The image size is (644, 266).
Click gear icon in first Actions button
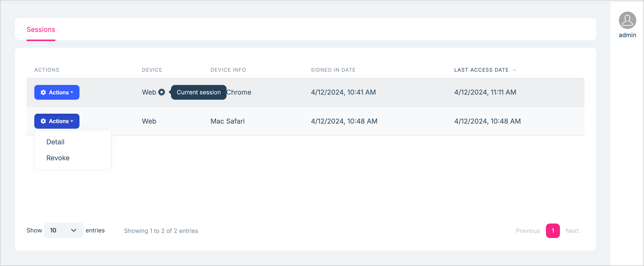click(43, 92)
